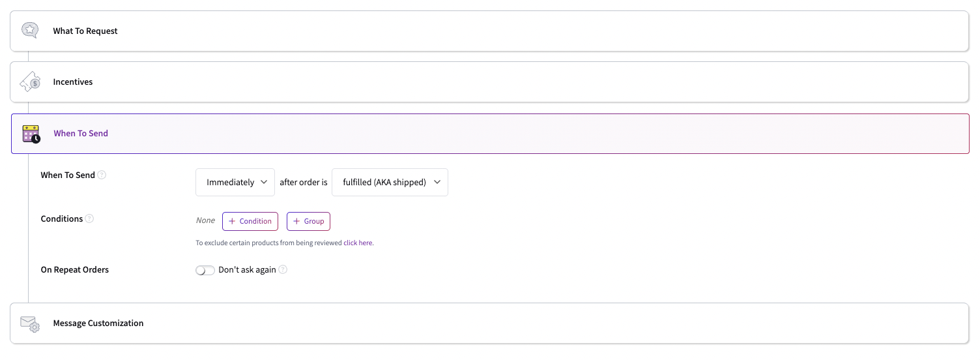Viewport: 980px width, 360px height.
Task: Open help tooltip beside When To Send label
Action: [102, 175]
